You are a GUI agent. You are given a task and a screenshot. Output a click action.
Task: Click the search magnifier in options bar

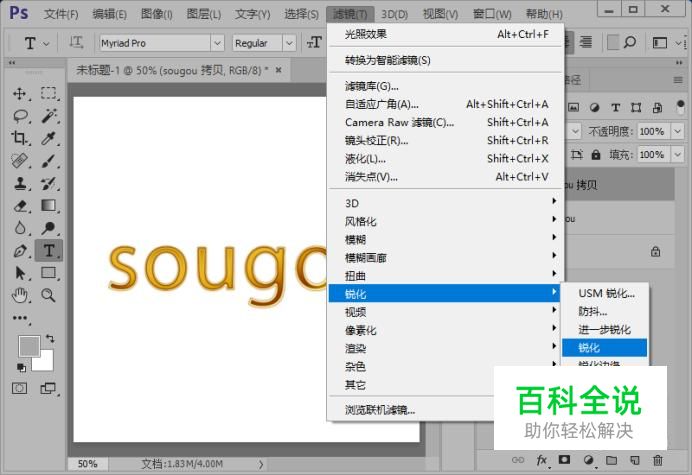pyautogui.click(x=630, y=42)
